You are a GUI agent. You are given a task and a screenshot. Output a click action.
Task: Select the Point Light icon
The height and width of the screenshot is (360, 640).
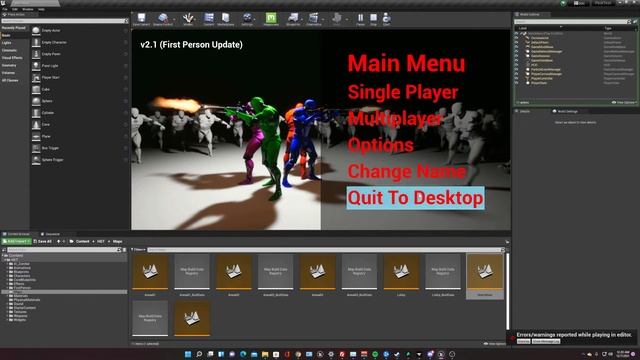36,66
